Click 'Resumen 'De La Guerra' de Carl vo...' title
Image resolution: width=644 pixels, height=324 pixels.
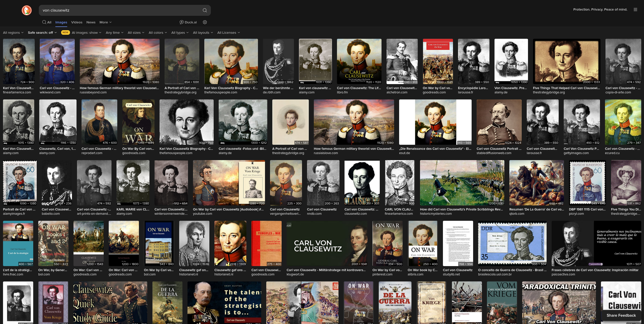click(x=537, y=209)
